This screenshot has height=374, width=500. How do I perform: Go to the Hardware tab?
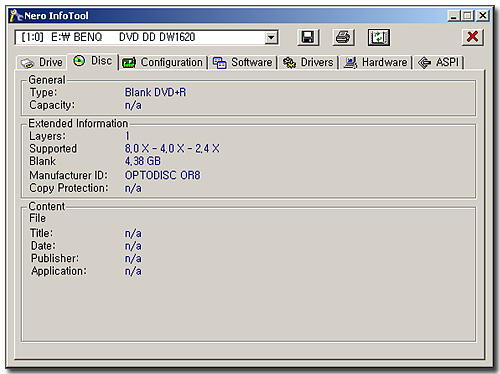tap(375, 62)
